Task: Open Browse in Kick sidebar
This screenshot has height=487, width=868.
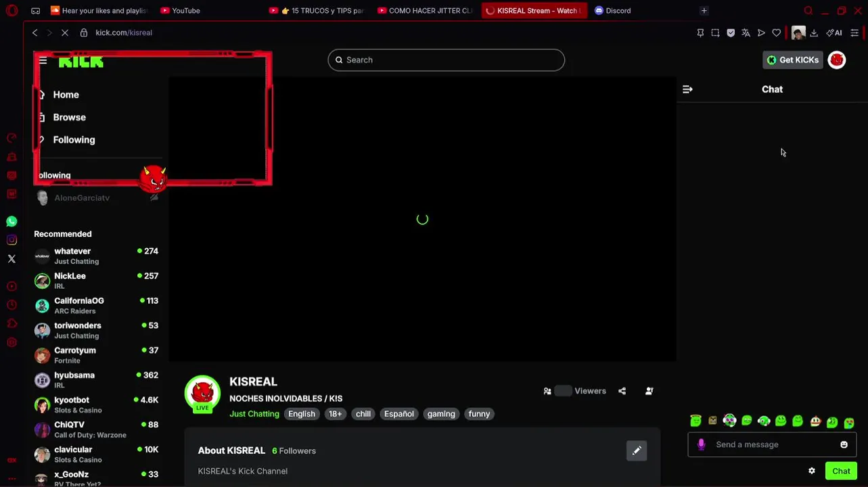Action: [69, 117]
